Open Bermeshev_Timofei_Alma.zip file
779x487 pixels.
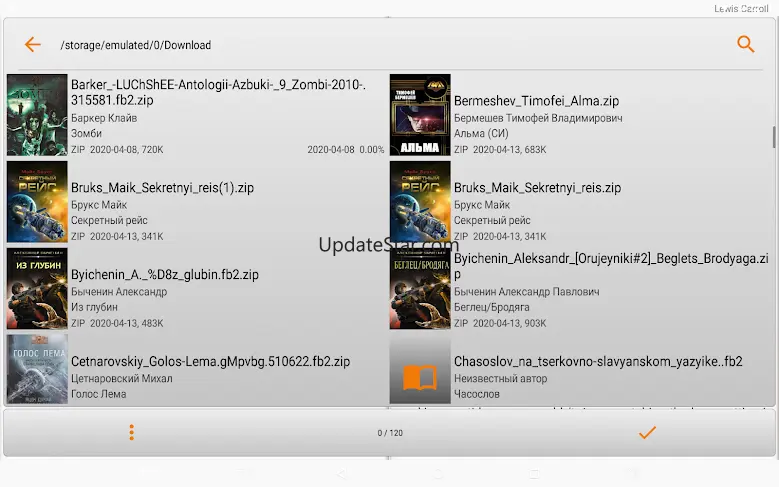point(536,101)
